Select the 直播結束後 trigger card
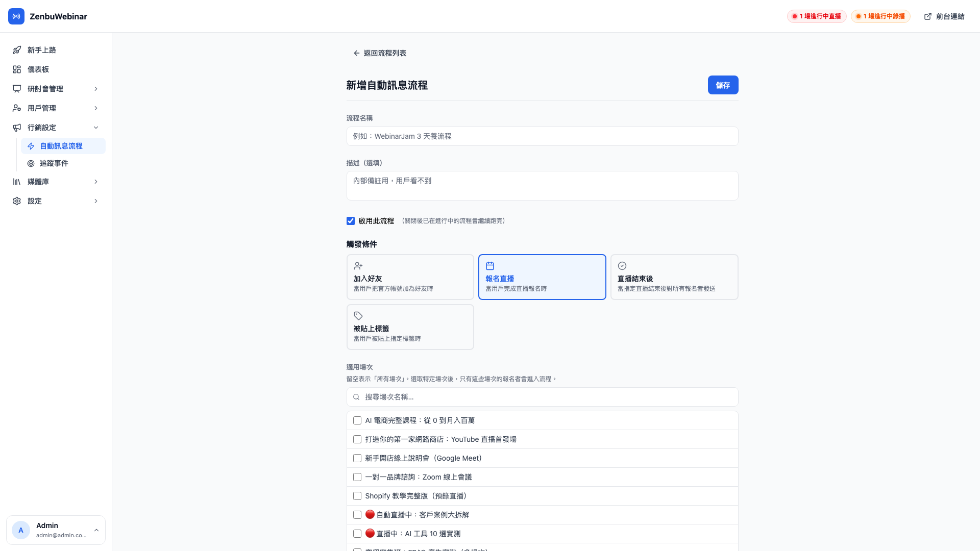This screenshot has width=980, height=551. (x=674, y=277)
